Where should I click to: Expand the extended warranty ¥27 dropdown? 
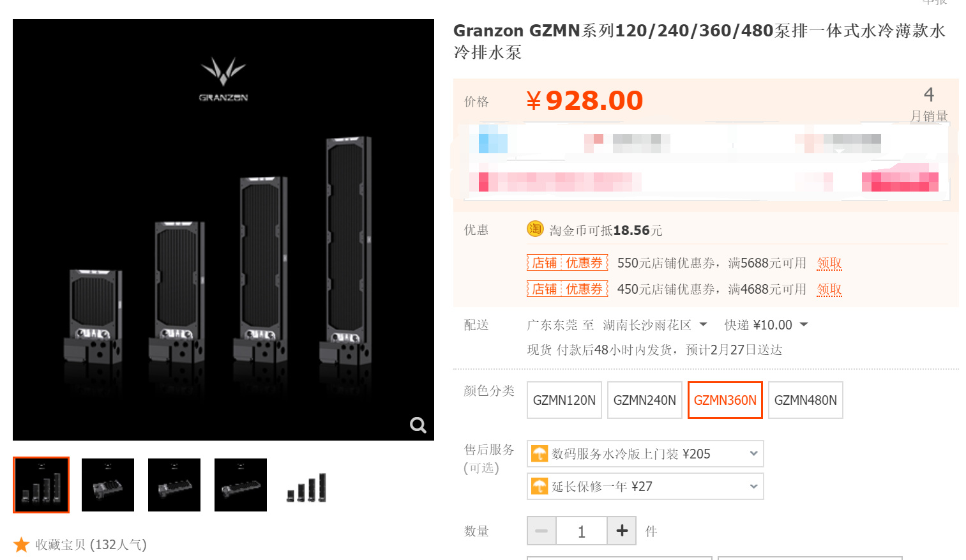pyautogui.click(x=645, y=486)
